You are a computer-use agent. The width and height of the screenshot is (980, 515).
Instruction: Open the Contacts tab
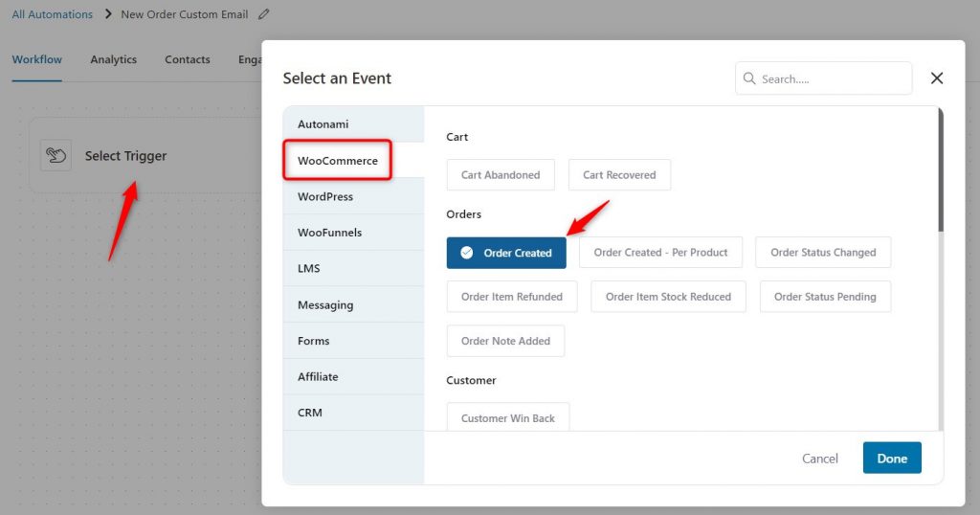point(188,59)
